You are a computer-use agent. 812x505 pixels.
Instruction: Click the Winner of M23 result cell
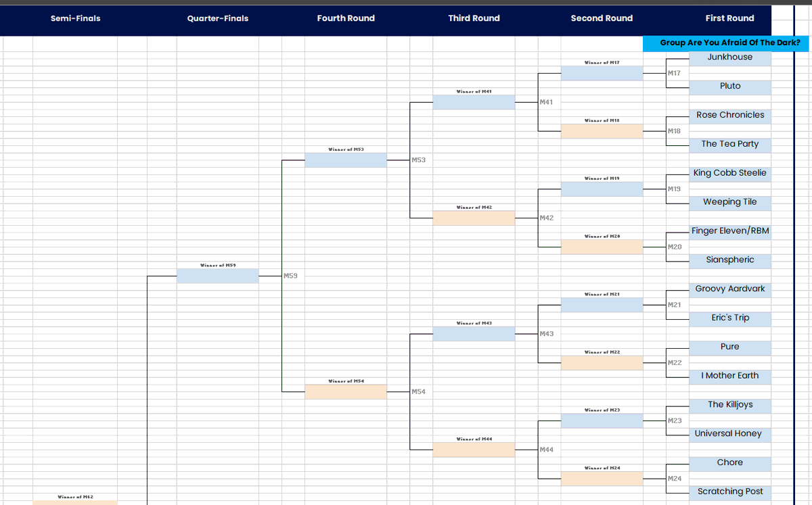coord(602,420)
